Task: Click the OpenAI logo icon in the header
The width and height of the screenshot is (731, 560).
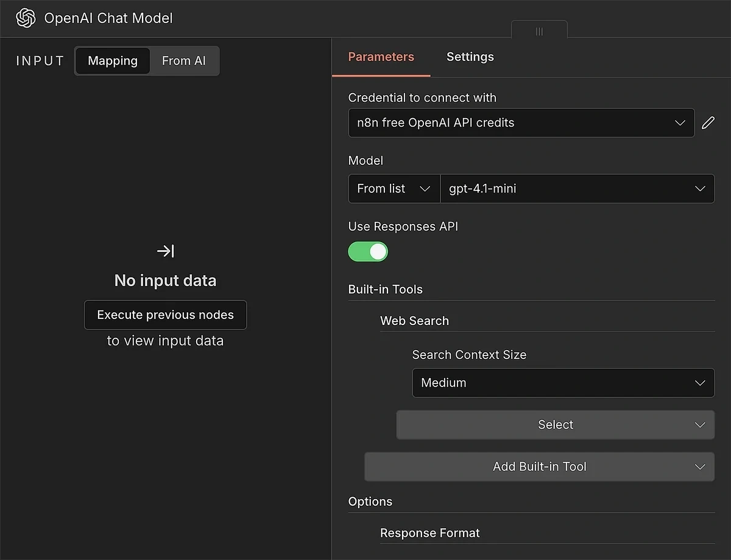Action: coord(25,18)
